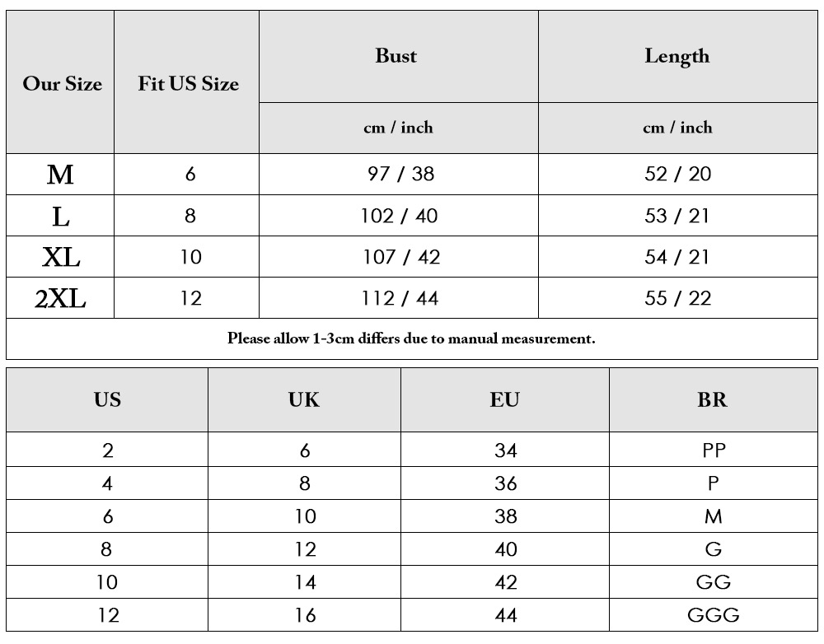Select the GGG Brazilian size cell

714,614
